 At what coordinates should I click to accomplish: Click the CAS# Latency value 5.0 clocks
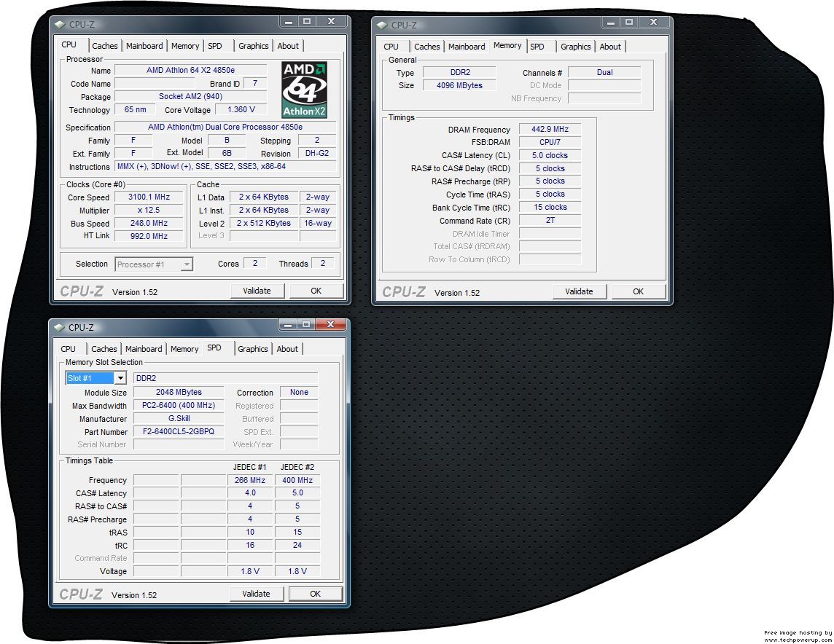(x=550, y=155)
